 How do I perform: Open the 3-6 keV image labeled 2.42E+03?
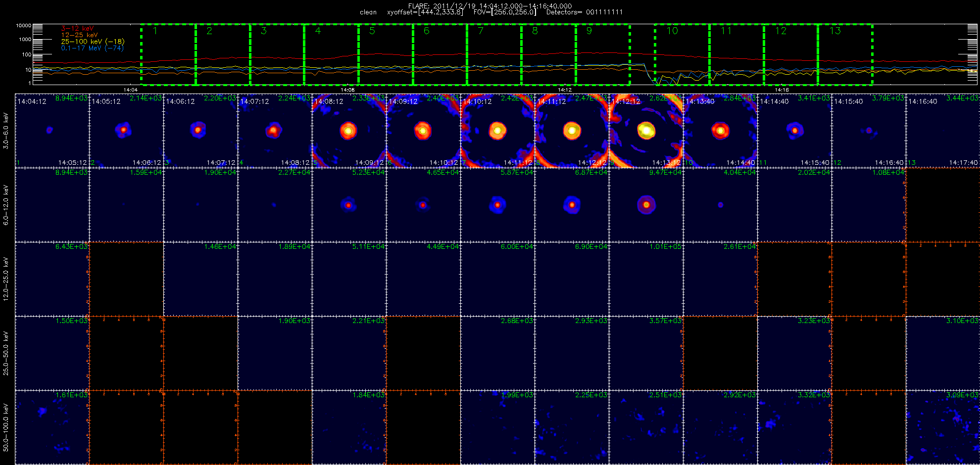point(497,131)
